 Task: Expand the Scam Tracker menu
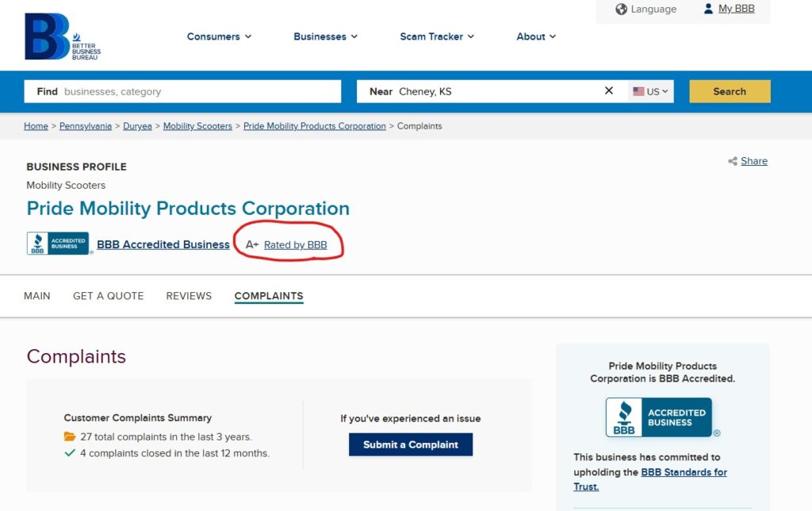[437, 36]
